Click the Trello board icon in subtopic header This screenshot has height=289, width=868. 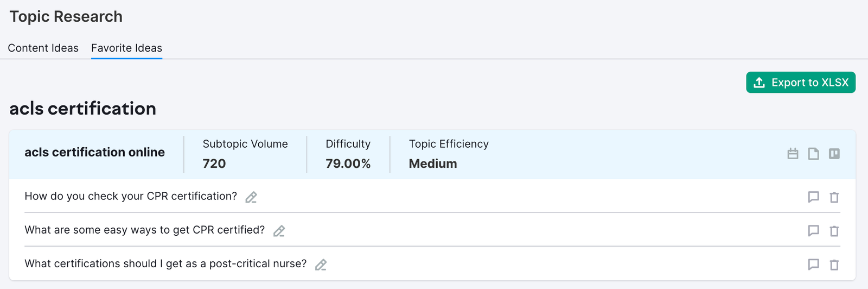coord(834,154)
